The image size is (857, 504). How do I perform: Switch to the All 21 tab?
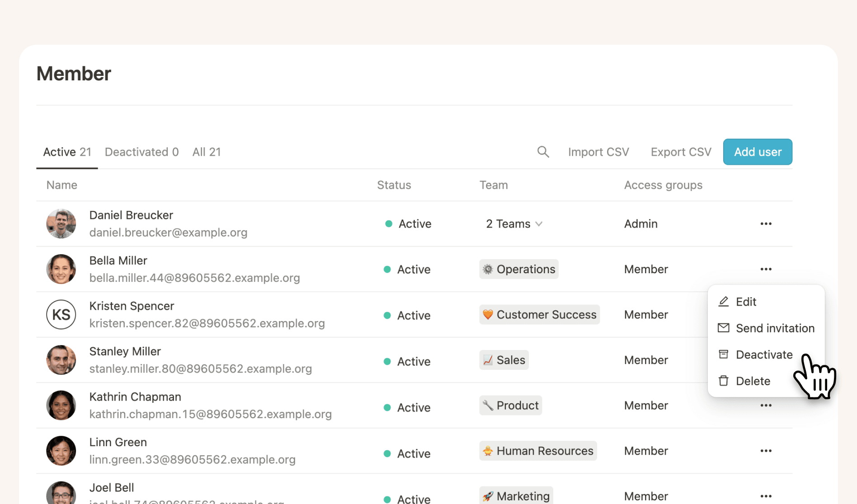pos(207,152)
